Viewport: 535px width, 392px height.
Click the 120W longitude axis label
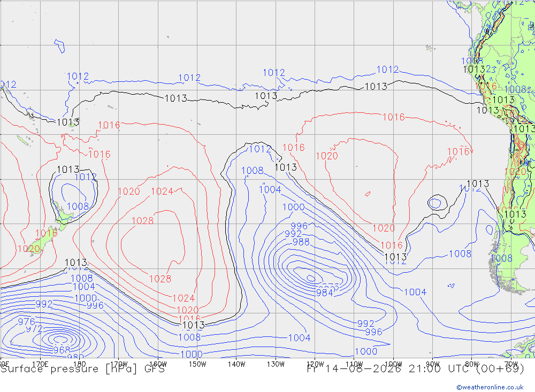pyautogui.click(x=315, y=364)
